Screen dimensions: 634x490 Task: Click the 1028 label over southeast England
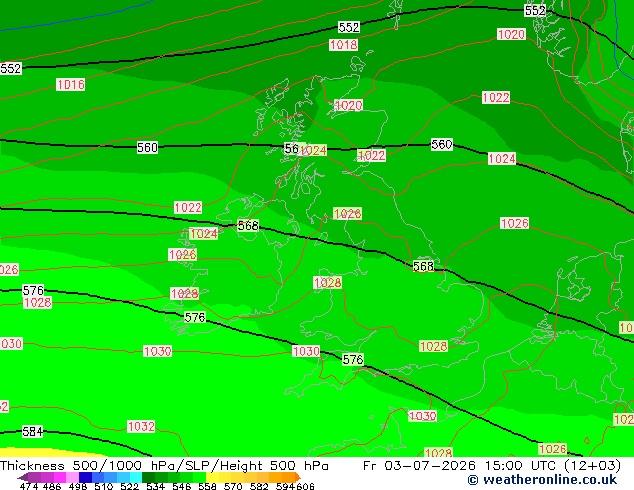click(433, 346)
